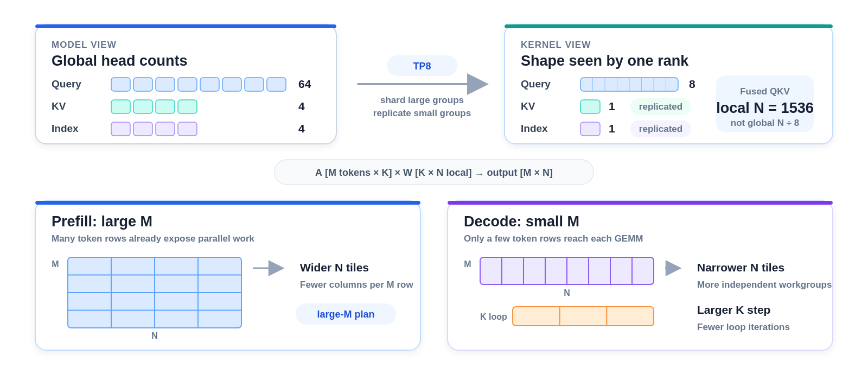This screenshot has width=868, height=380.
Task: Select the 'Prefill: large M' heading
Action: coord(102,221)
